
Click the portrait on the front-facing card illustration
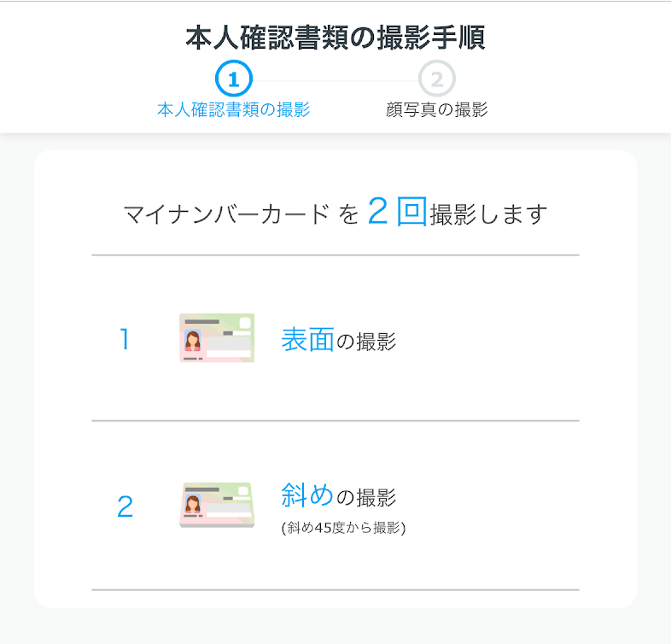(x=193, y=341)
